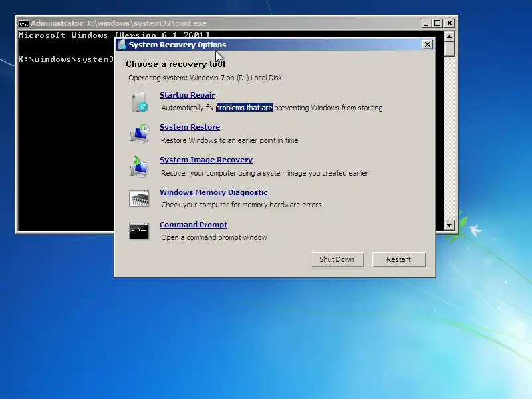
Task: Maximize the cmd.exe Administrator window
Action: pos(438,23)
